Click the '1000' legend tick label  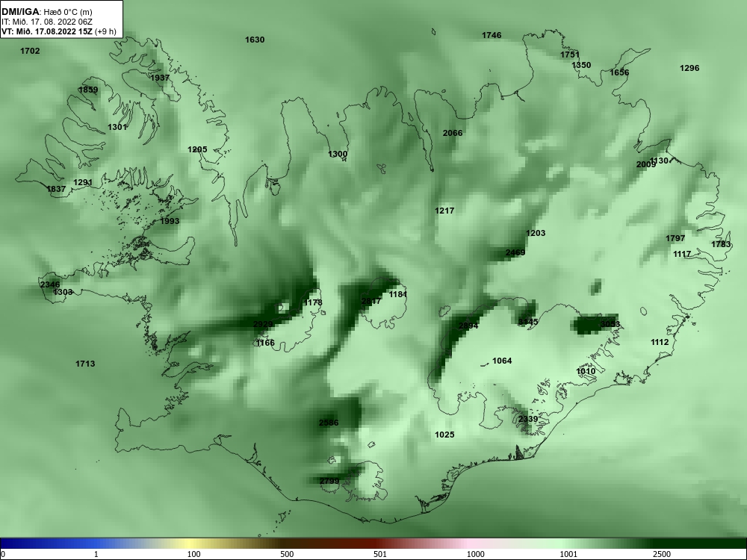coord(475,554)
